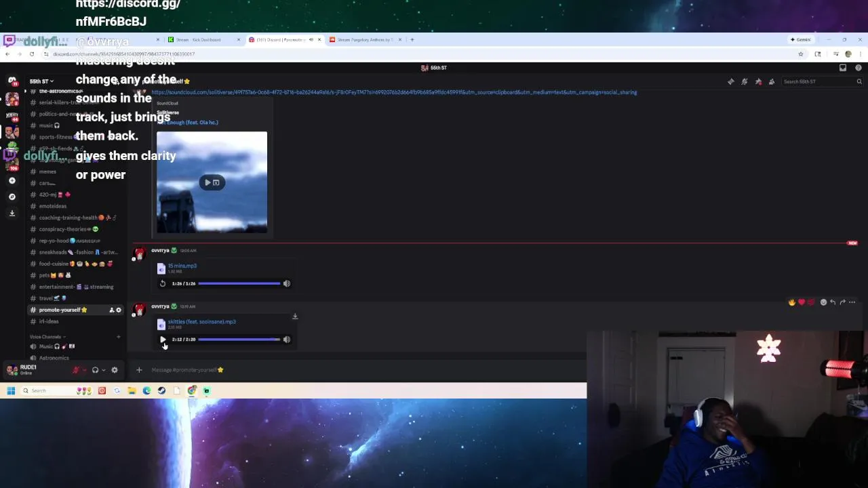Open promote-yourself channel settings gear
The image size is (868, 488).
119,310
